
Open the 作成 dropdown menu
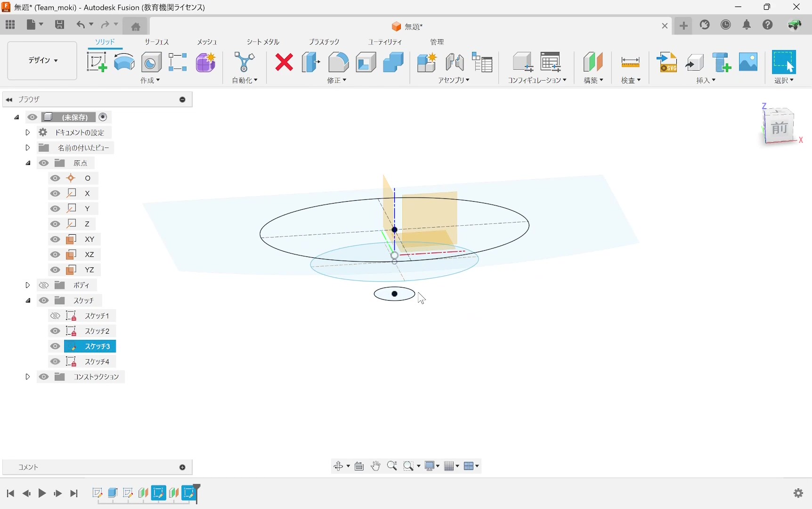coord(150,81)
